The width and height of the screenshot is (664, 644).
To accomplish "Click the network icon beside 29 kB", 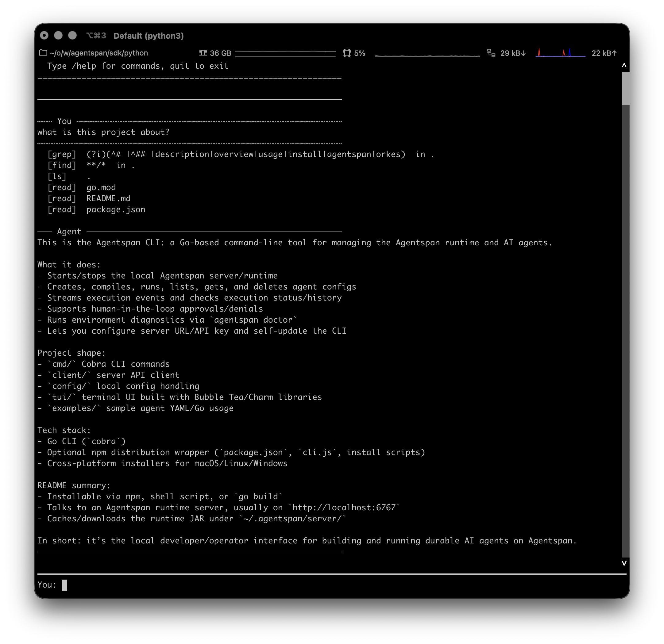I will [491, 53].
